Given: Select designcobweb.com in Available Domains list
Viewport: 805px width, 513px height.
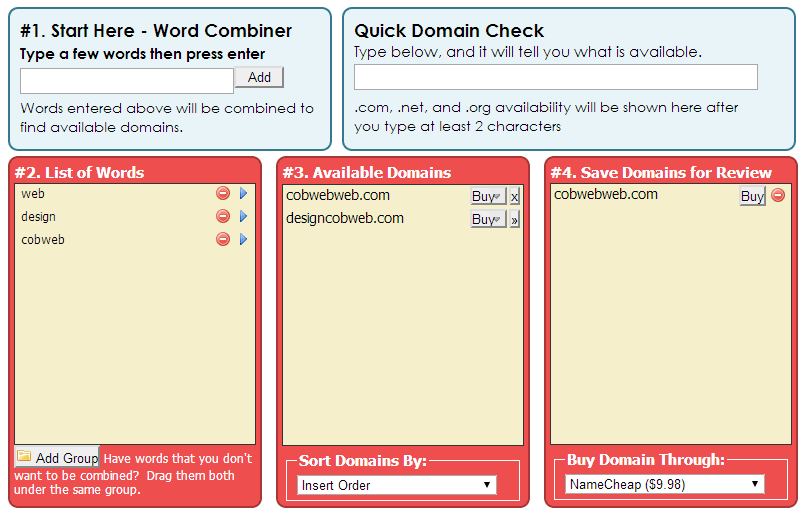Looking at the screenshot, I should (x=345, y=218).
